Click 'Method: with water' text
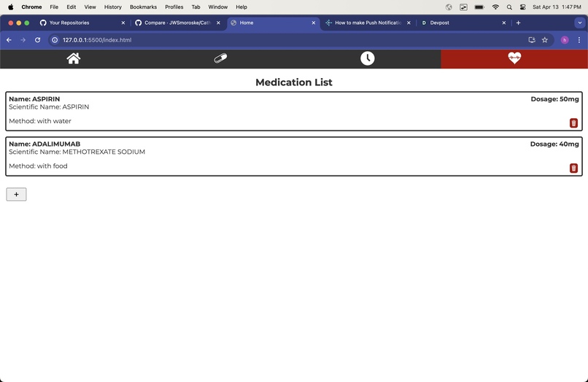The width and height of the screenshot is (588, 382). click(40, 121)
